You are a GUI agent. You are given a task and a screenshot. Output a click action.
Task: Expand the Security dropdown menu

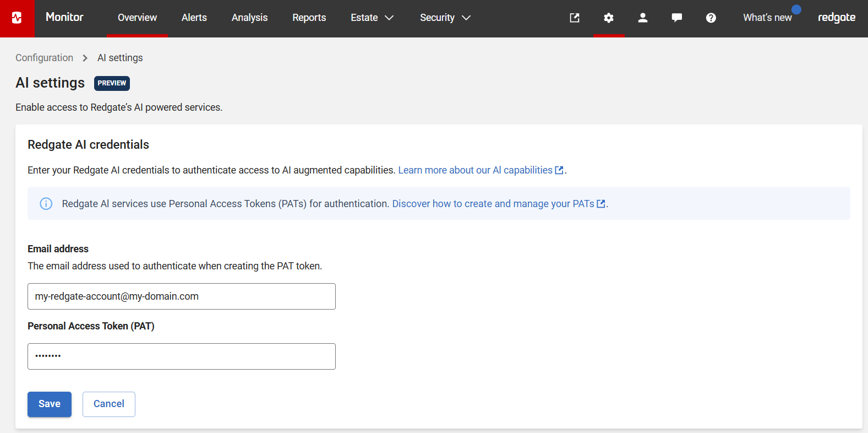pyautogui.click(x=445, y=18)
